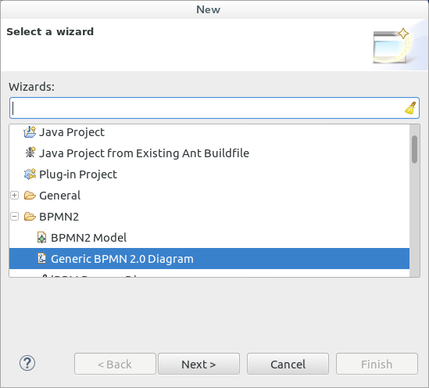Choose the Plug-in Project entry
The image size is (429, 388).
point(78,174)
